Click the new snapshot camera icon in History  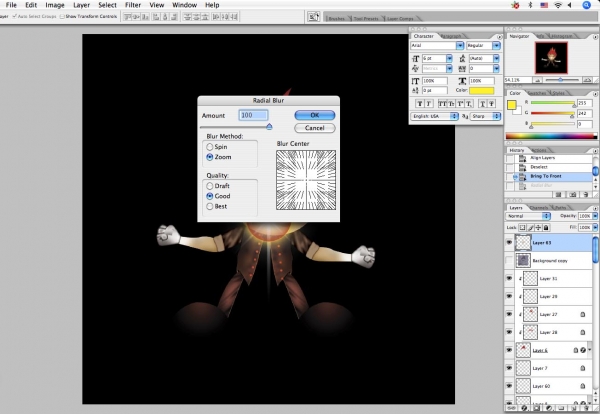pyautogui.click(x=572, y=194)
